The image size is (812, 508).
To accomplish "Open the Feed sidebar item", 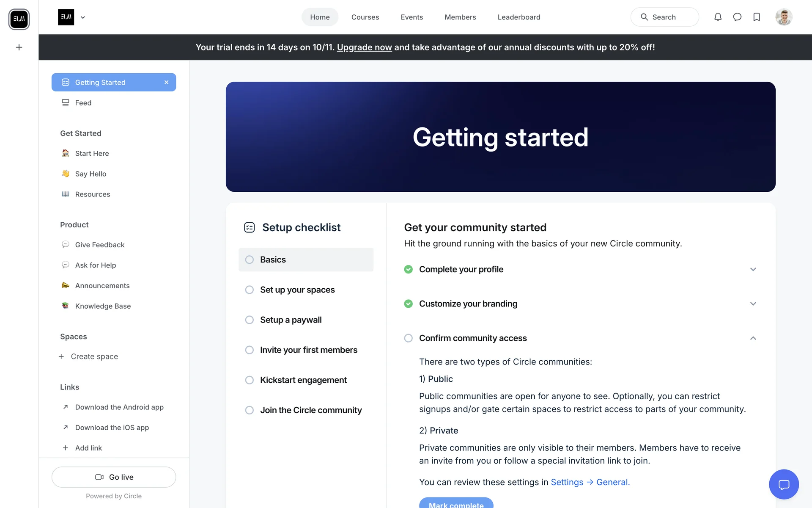I will point(83,103).
